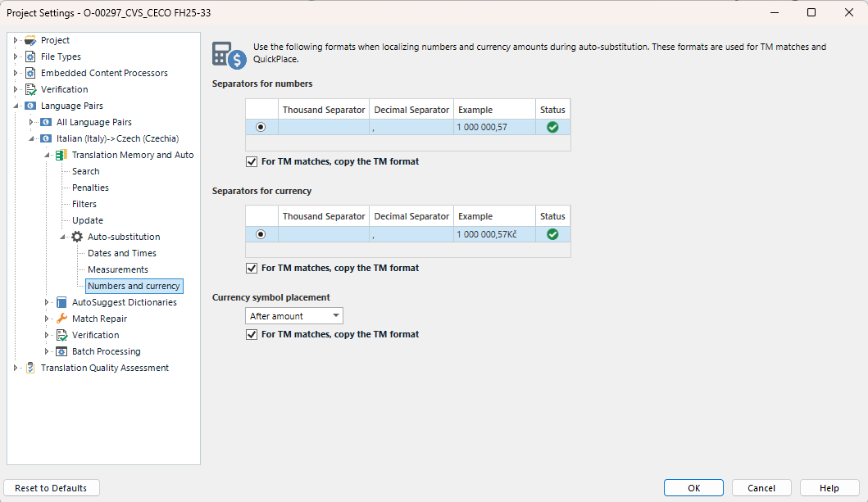Click the example cell 1 000 000,57Kč
This screenshot has width=868, height=502.
(x=494, y=234)
